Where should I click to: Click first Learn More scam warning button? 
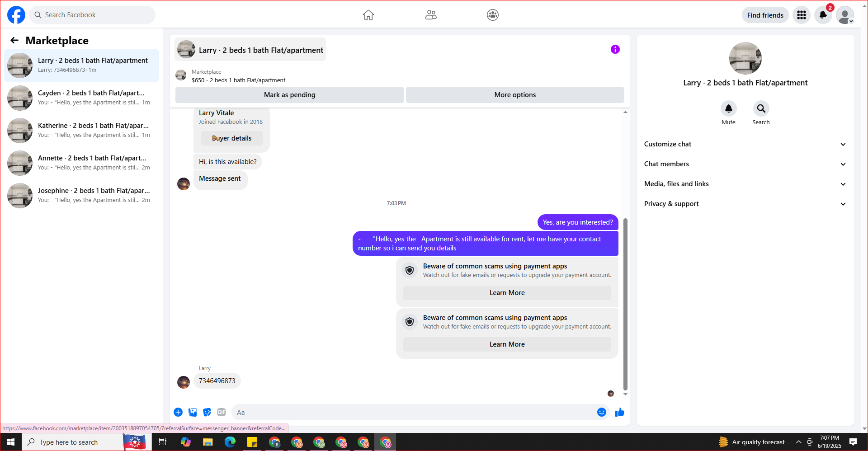(x=507, y=293)
